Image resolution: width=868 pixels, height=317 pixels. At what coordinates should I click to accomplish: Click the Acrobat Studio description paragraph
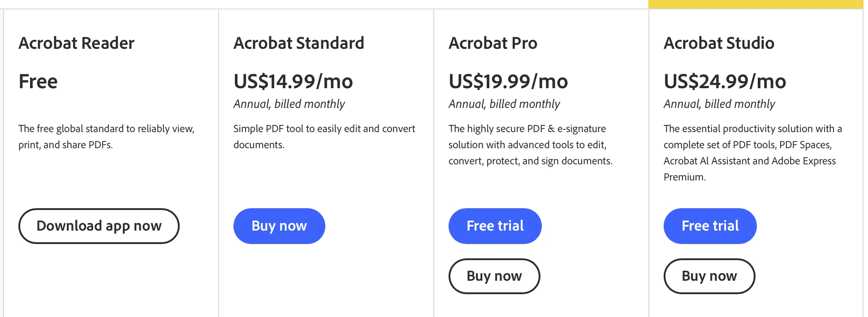point(753,153)
